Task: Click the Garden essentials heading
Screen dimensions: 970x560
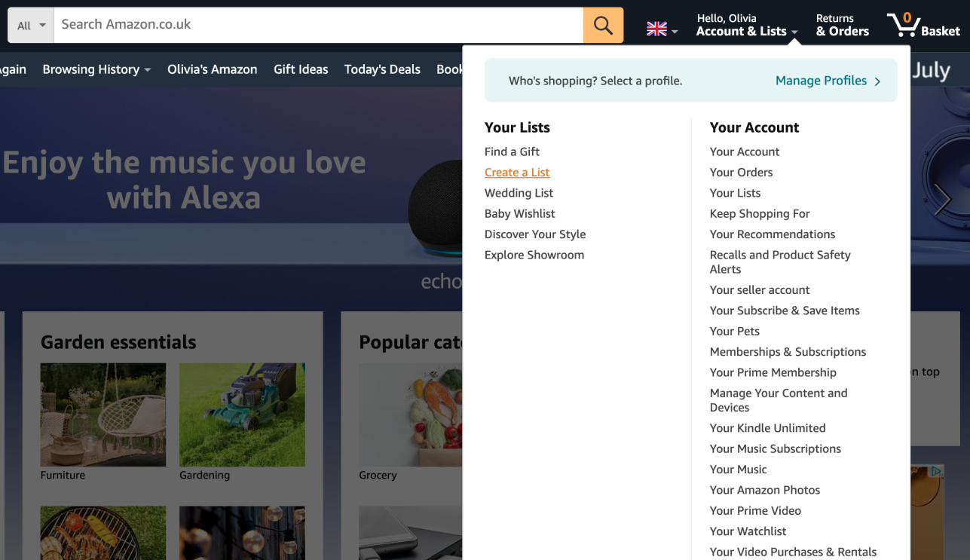Action: click(x=118, y=342)
